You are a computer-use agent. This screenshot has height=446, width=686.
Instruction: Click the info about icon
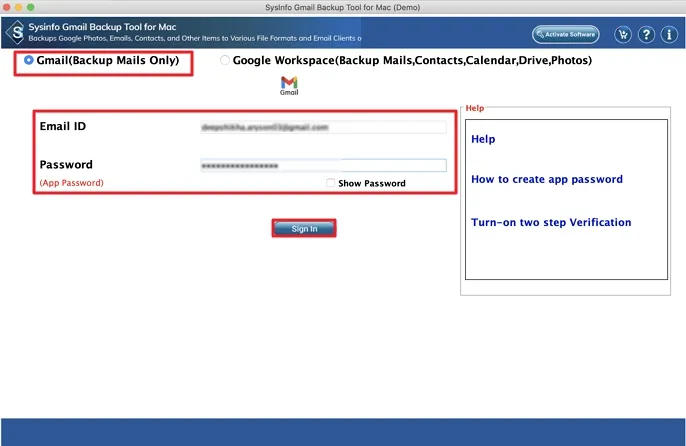669,34
